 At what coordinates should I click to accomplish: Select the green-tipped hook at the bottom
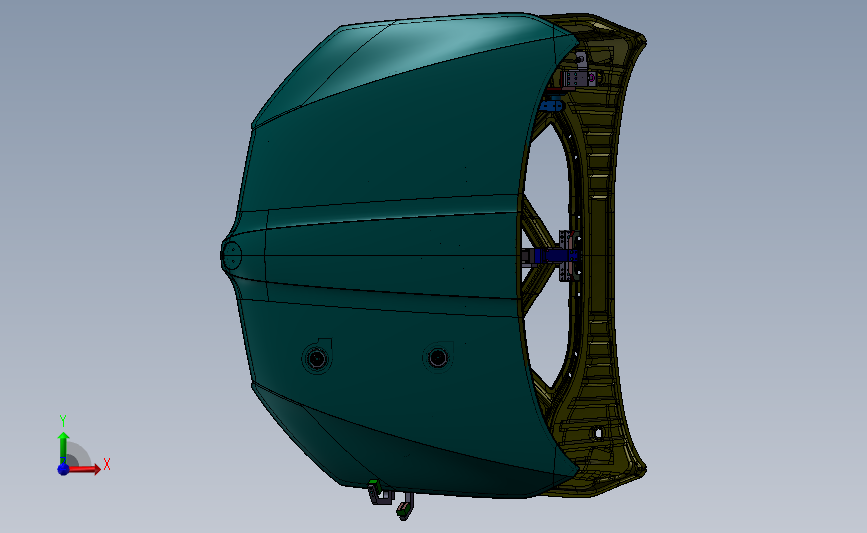click(405, 506)
